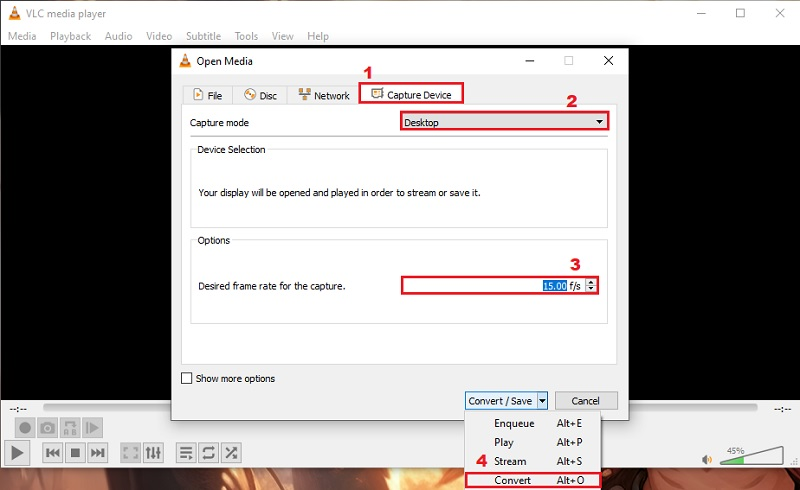The height and width of the screenshot is (490, 800).
Task: Enable Show more options checkbox
Action: click(x=187, y=378)
